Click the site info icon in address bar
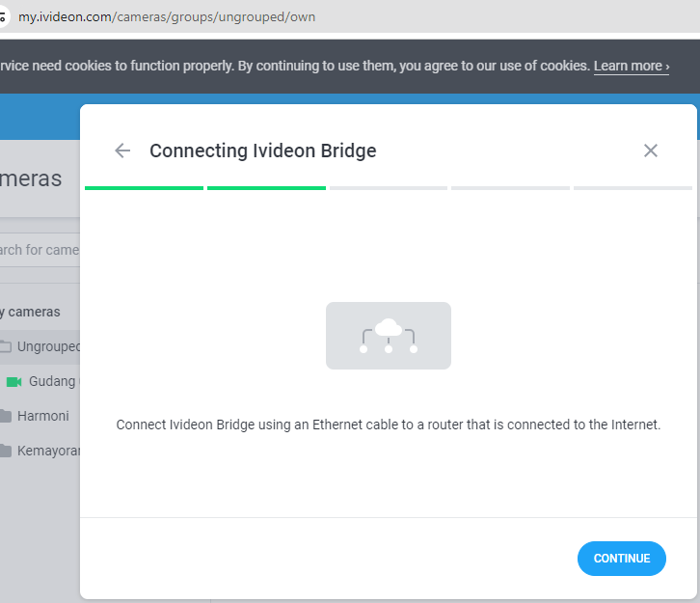This screenshot has width=700, height=603. coord(3,17)
